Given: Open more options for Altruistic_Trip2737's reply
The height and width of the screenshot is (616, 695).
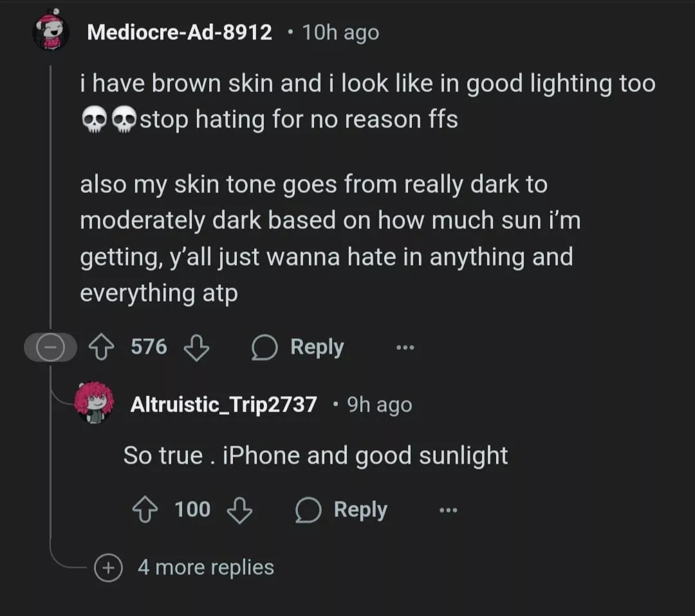Looking at the screenshot, I should point(449,511).
